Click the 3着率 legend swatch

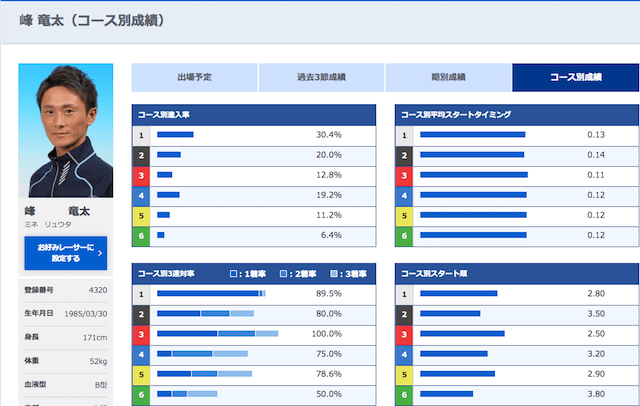pyautogui.click(x=334, y=274)
